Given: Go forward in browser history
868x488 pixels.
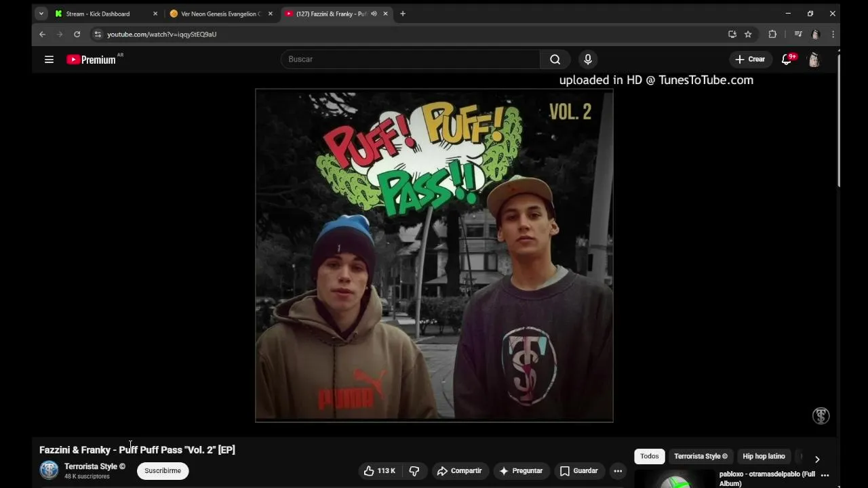Looking at the screenshot, I should coord(60,34).
